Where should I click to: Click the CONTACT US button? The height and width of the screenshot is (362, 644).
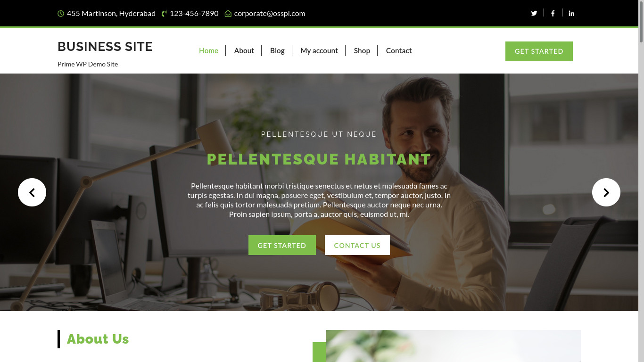357,245
